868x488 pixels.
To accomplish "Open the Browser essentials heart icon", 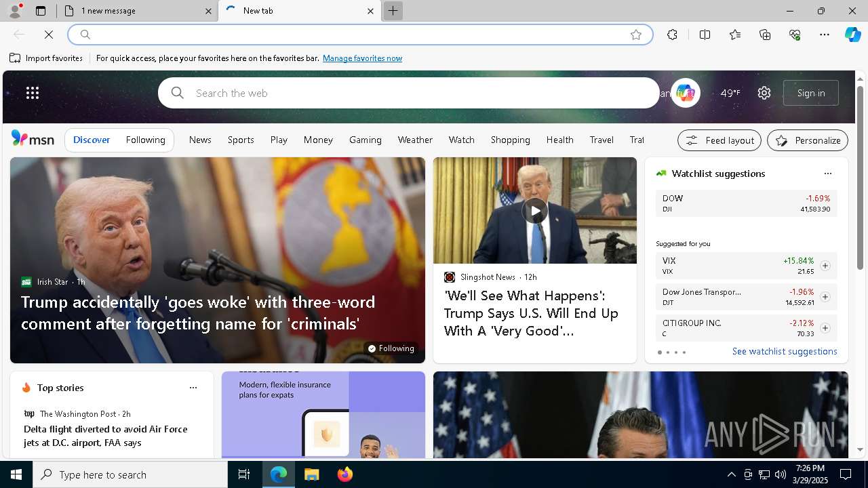I will [795, 35].
